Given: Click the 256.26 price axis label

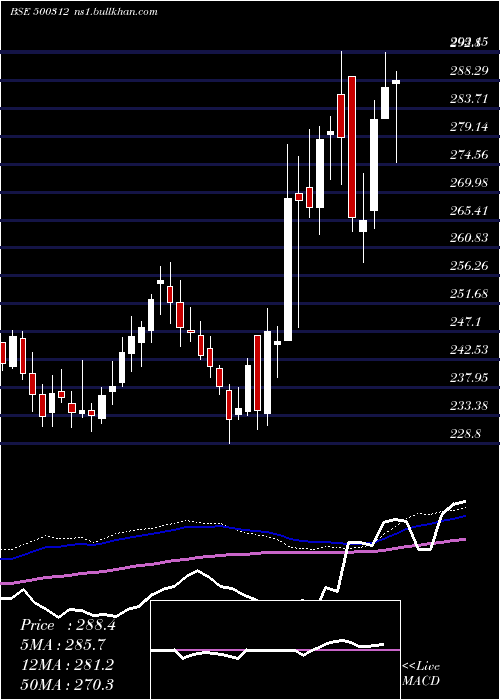Looking at the screenshot, I should click(x=469, y=266).
